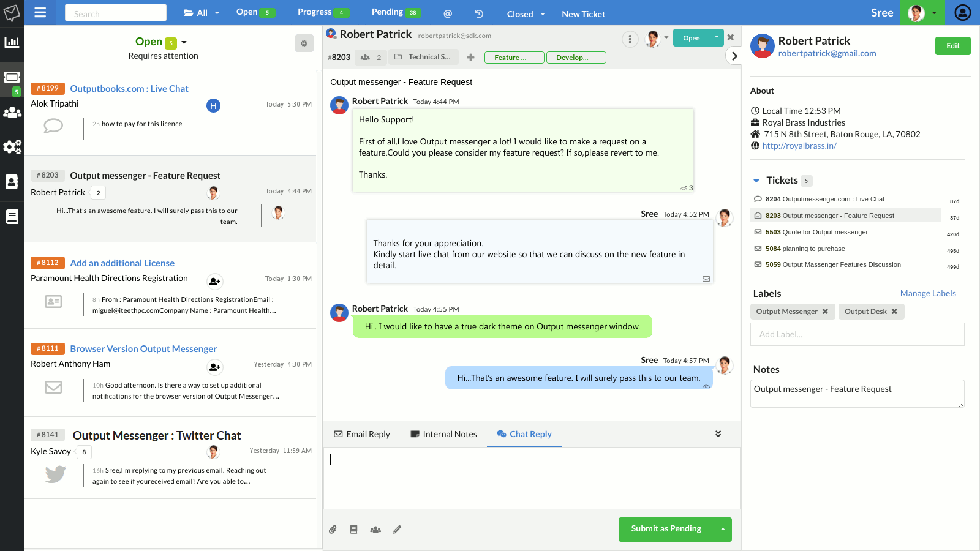Open the Technical S... folder selector

pos(423,57)
